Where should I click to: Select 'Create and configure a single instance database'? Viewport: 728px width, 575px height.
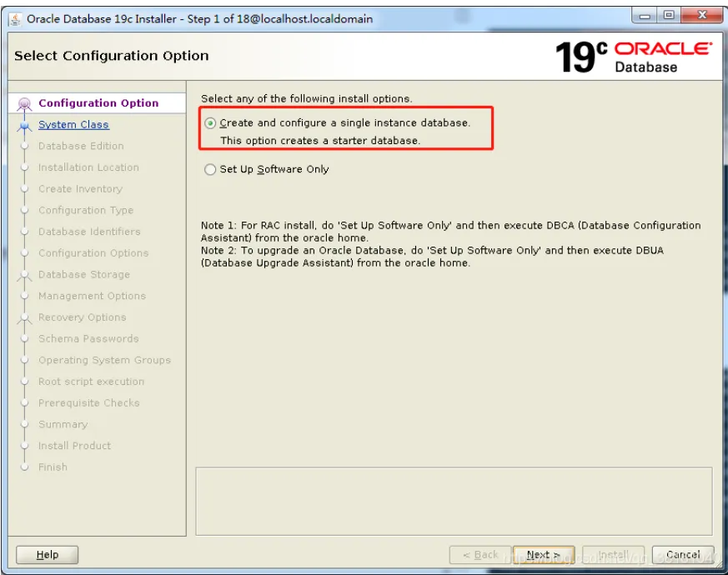click(x=210, y=123)
